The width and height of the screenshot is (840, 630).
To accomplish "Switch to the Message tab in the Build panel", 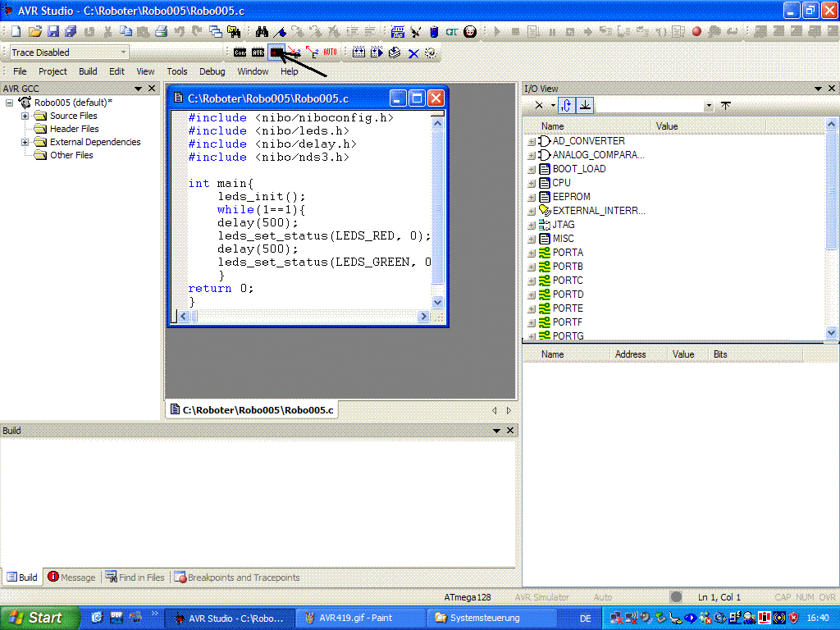I will [x=71, y=577].
